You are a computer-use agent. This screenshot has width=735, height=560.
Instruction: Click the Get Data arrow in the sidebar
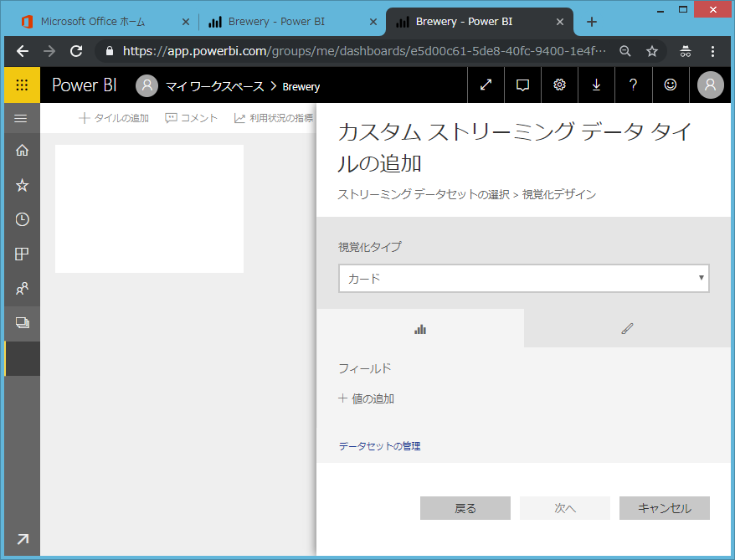23,539
